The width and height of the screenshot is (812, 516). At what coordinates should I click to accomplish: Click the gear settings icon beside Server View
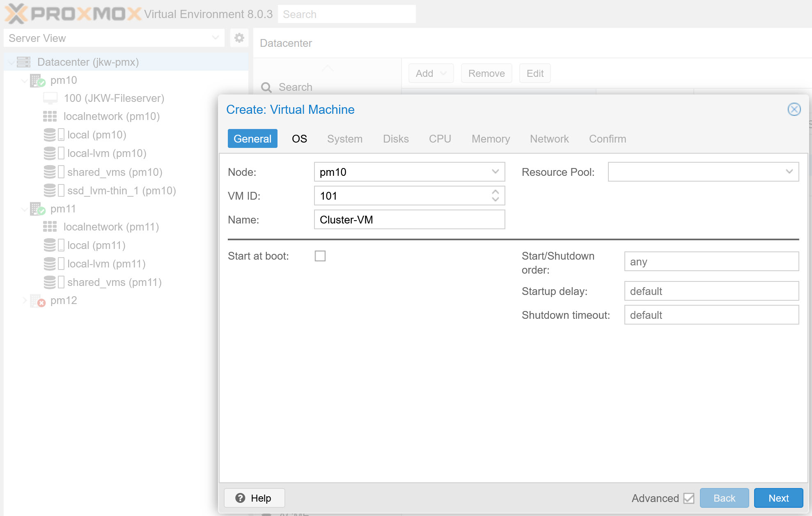tap(239, 38)
